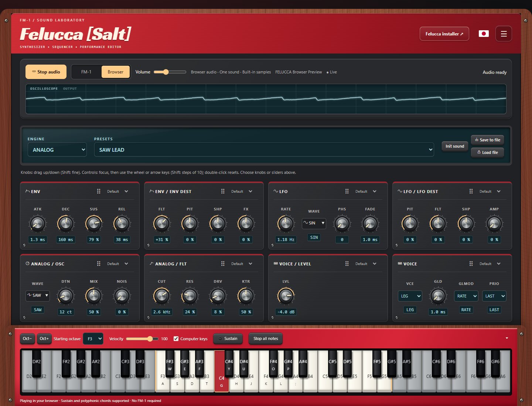Select the Browser audio mode
532x406 pixels.
click(116, 72)
